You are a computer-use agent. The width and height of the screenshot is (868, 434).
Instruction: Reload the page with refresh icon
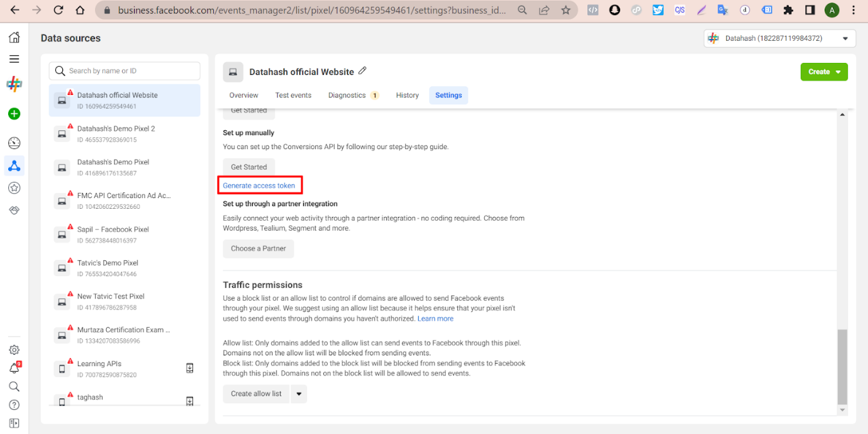58,10
